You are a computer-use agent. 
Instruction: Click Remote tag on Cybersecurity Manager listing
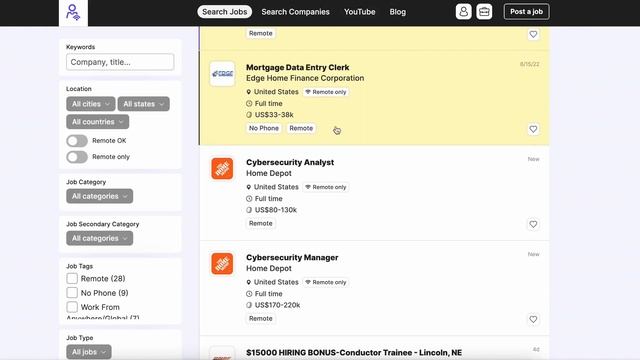click(261, 318)
